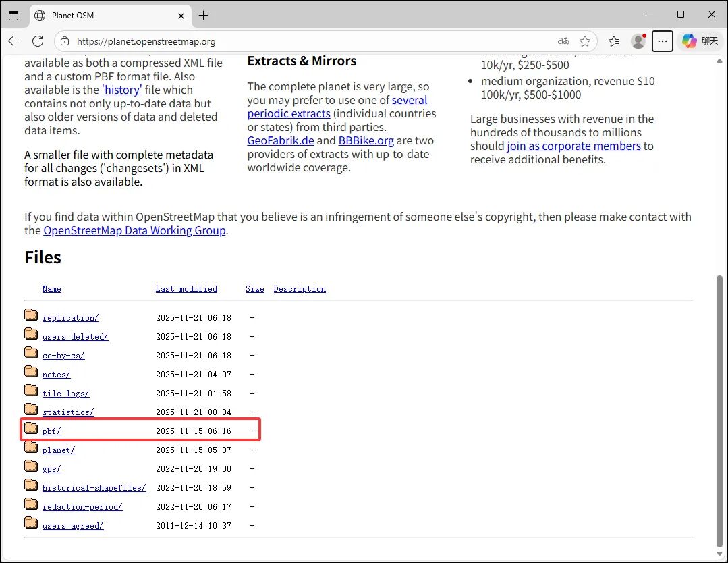Click the cc-by-sa folder icon

(x=31, y=352)
